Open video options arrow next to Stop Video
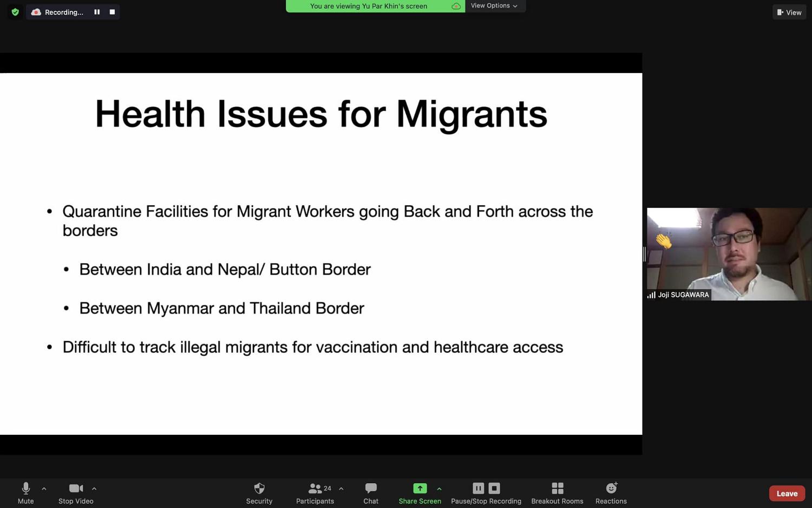Viewport: 812px width, 508px height. pos(94,489)
